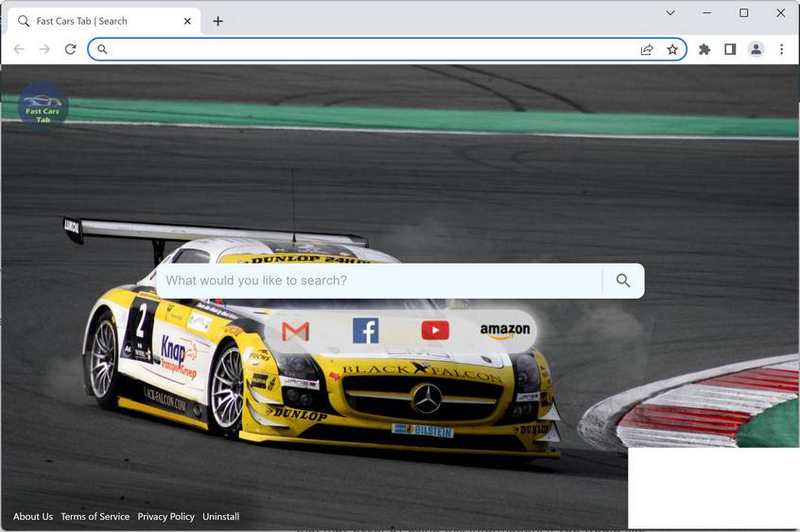Viewport: 800px width, 532px height.
Task: Open the About Us link
Action: point(33,517)
